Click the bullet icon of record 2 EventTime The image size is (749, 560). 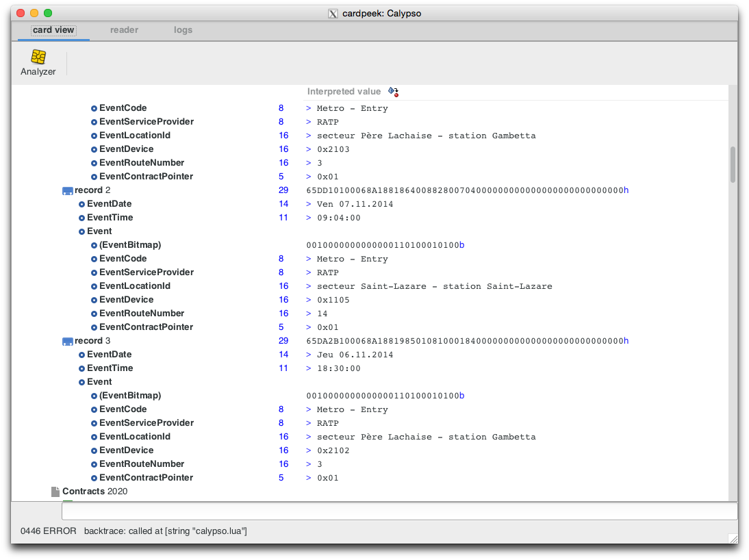81,218
